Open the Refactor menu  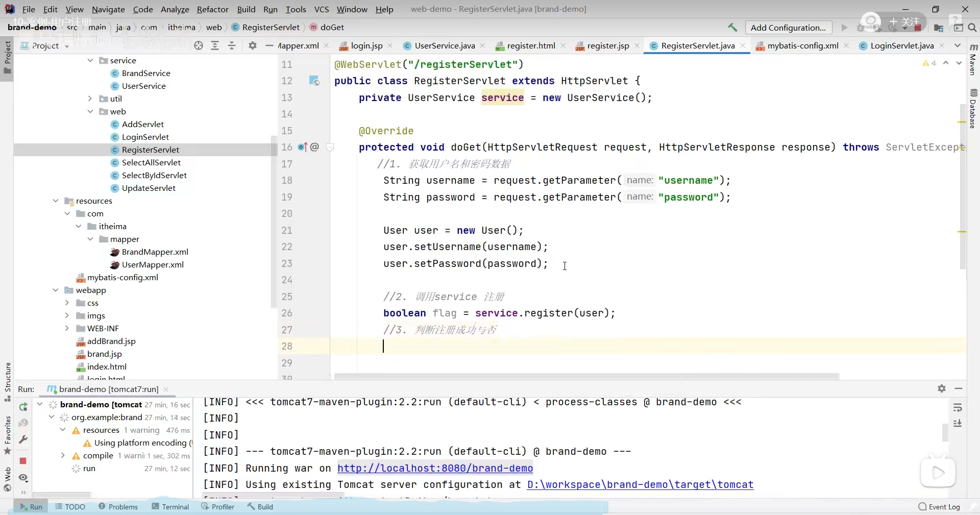(212, 9)
